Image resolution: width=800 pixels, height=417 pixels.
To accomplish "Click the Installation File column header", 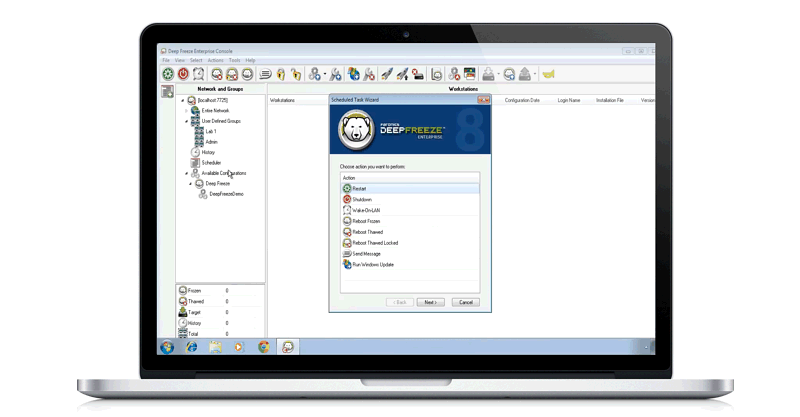I will (x=610, y=101).
